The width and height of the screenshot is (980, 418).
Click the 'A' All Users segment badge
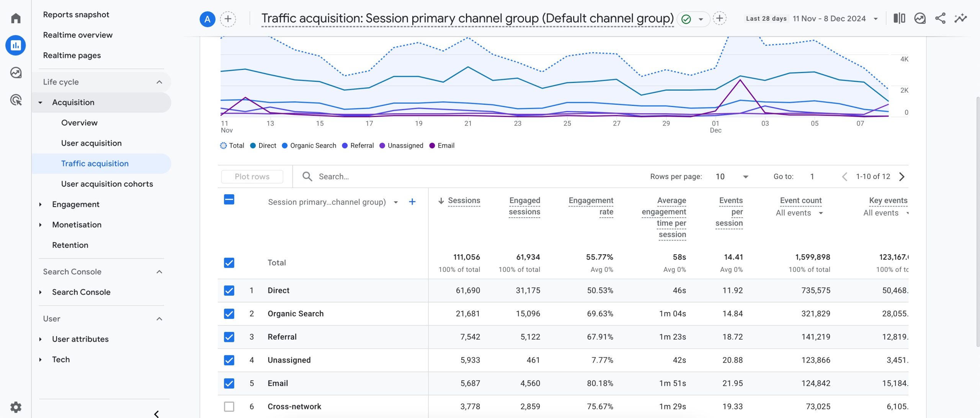tap(207, 19)
